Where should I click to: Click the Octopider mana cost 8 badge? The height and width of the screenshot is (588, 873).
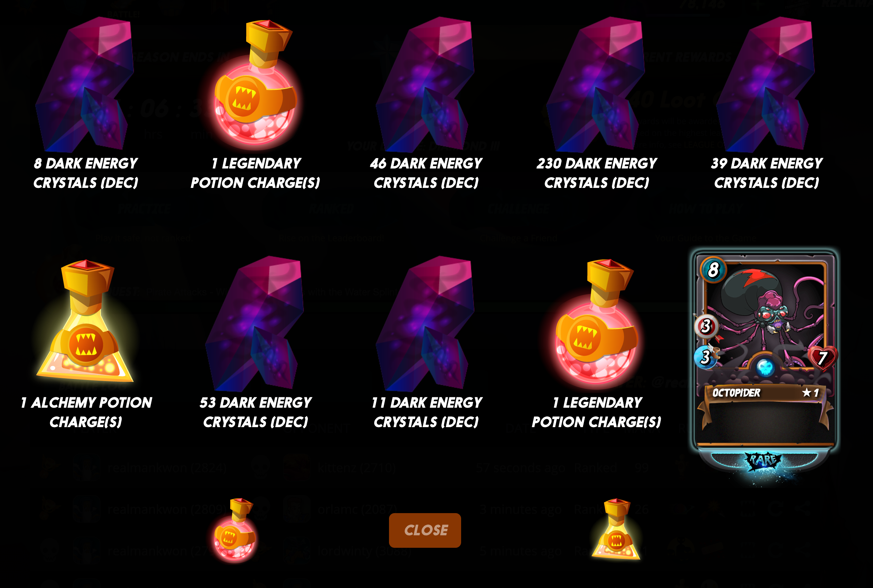713,269
